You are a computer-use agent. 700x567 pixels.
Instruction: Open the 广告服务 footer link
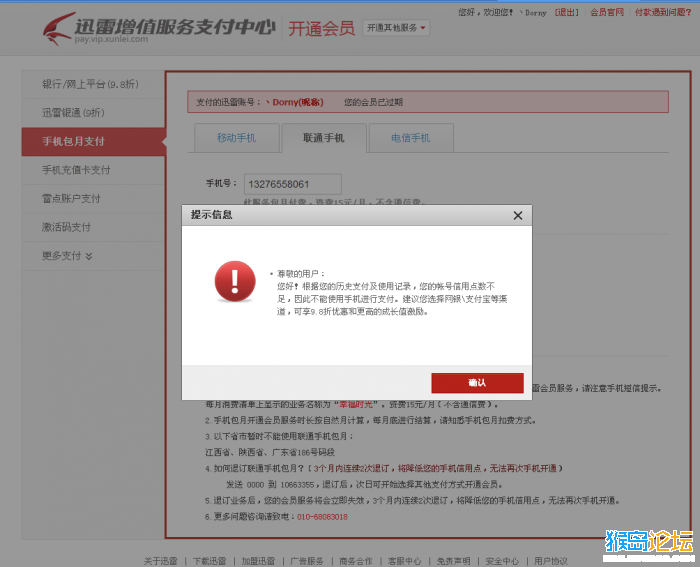click(x=307, y=561)
